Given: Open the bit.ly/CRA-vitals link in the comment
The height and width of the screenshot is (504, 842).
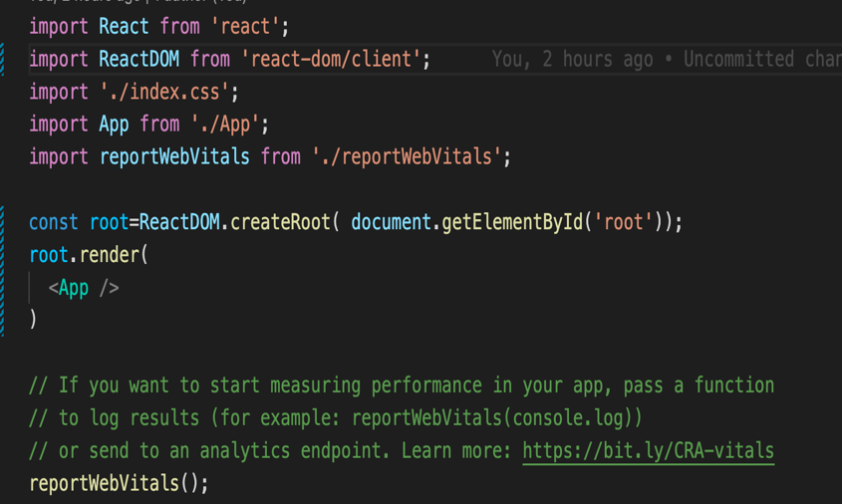Looking at the screenshot, I should pyautogui.click(x=648, y=450).
